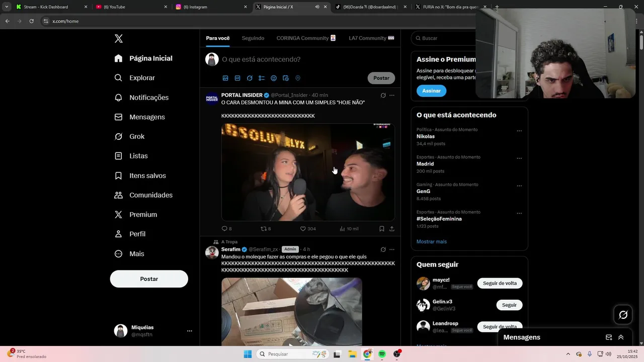
Task: Open emoji picker in composer
Action: point(274,78)
